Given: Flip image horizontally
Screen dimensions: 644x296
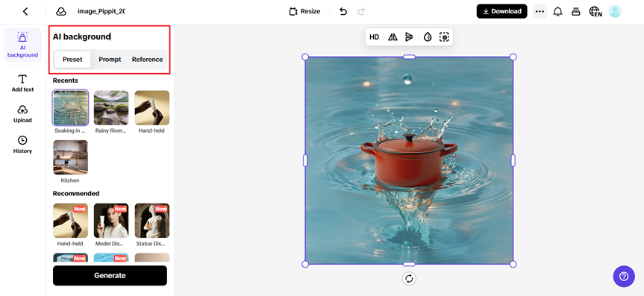Looking at the screenshot, I should coord(393,37).
